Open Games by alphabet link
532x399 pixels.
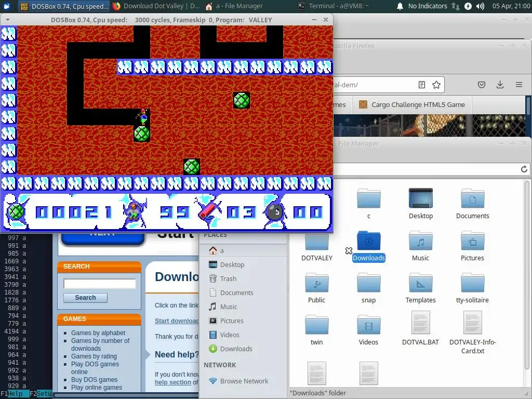(x=98, y=333)
